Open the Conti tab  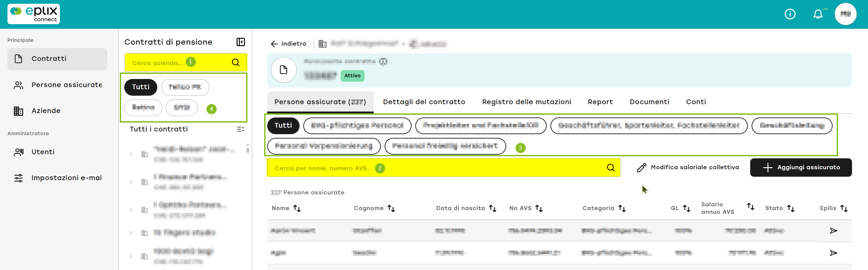(x=696, y=102)
